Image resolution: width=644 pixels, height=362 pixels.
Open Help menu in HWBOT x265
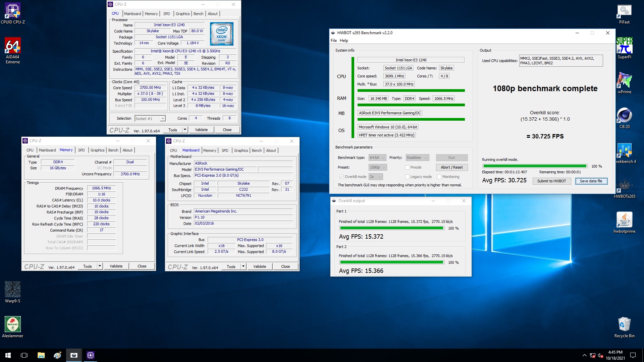(344, 41)
